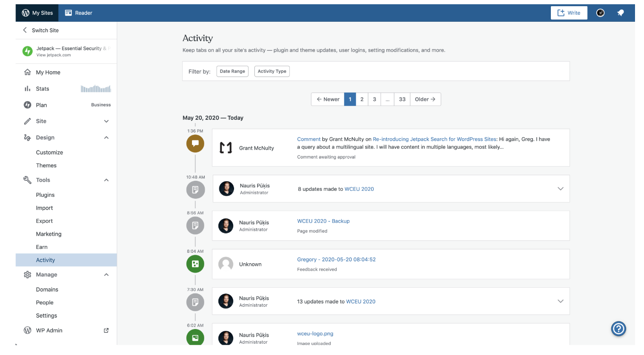
Task: Click the Tools wrench icon
Action: [27, 180]
